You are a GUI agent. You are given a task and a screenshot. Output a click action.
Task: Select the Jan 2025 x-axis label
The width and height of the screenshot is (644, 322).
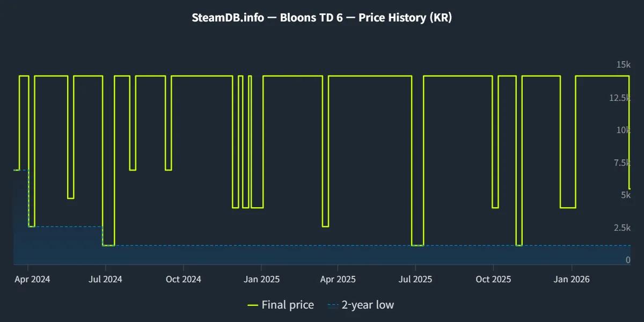[x=261, y=280]
